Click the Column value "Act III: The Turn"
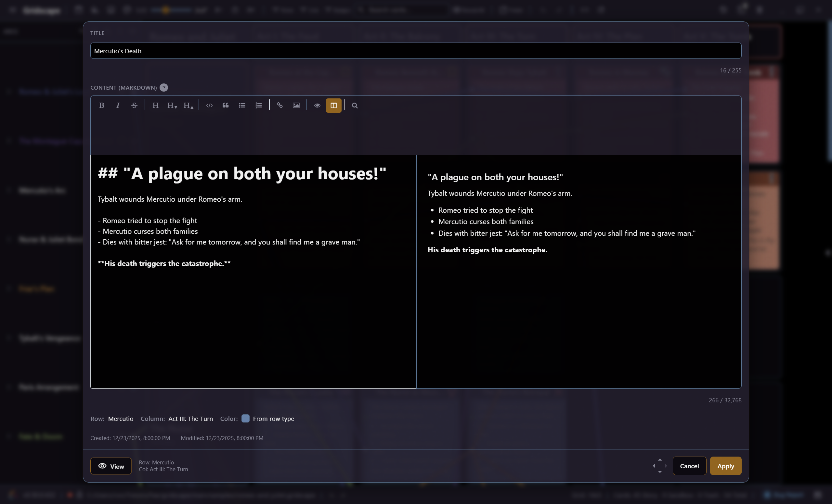This screenshot has height=504, width=832. 190,419
